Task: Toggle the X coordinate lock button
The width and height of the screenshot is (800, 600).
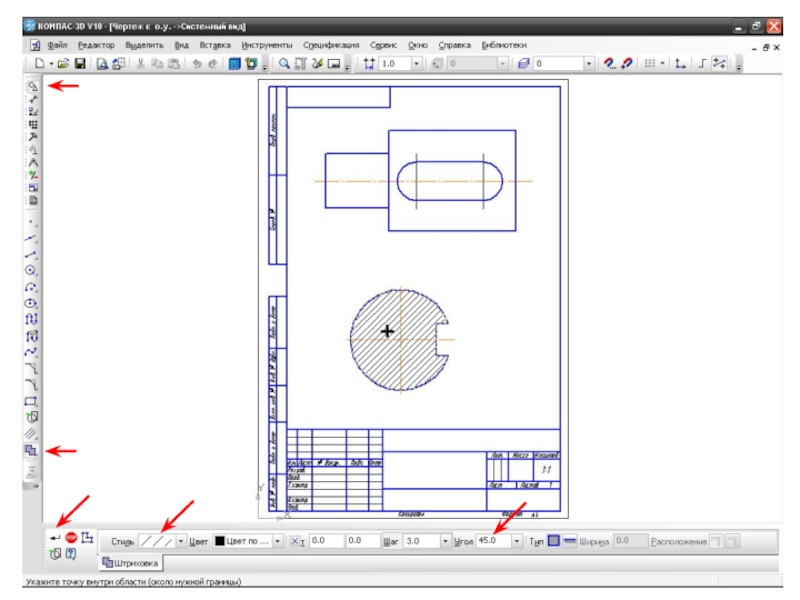Action: pyautogui.click(x=295, y=541)
